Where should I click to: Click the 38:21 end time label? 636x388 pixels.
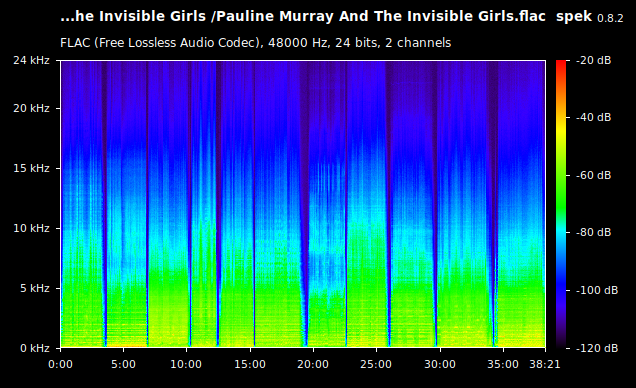point(545,364)
